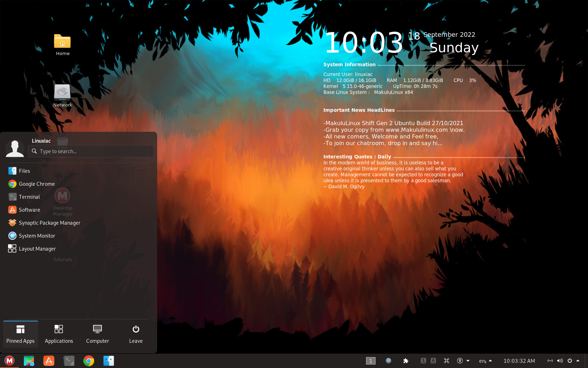
Task: Click 'Interesting Quotes : Daily' heading
Action: pos(357,157)
